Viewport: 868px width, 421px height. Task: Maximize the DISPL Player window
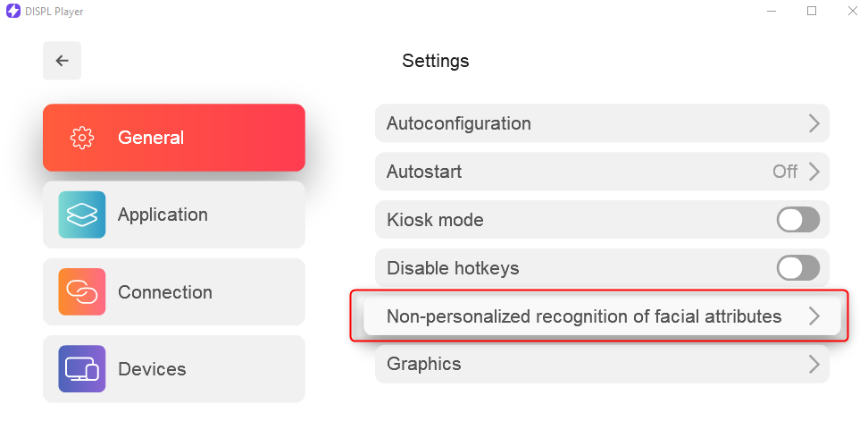click(x=812, y=11)
